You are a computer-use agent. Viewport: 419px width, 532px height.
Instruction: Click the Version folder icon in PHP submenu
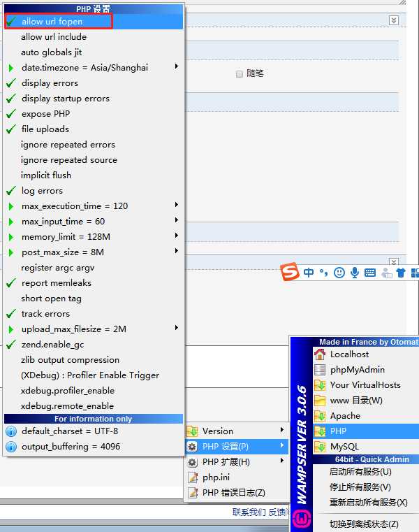(192, 431)
